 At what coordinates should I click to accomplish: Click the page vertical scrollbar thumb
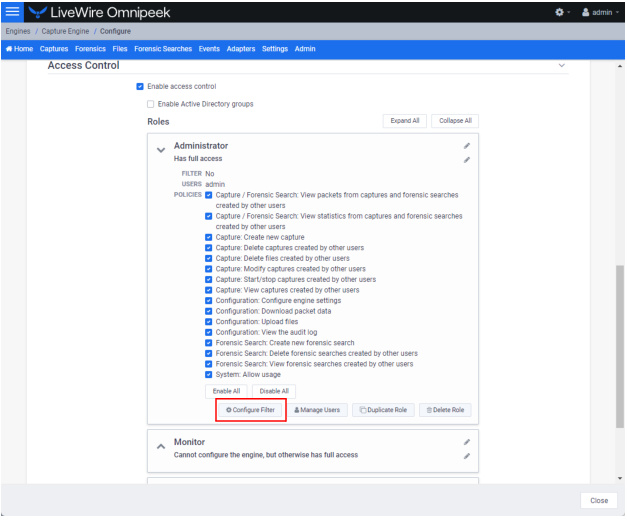pos(620,346)
